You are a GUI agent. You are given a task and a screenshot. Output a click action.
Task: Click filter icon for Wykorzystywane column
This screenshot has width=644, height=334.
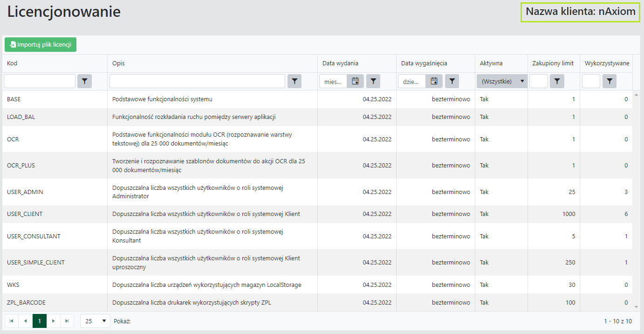pyautogui.click(x=610, y=81)
